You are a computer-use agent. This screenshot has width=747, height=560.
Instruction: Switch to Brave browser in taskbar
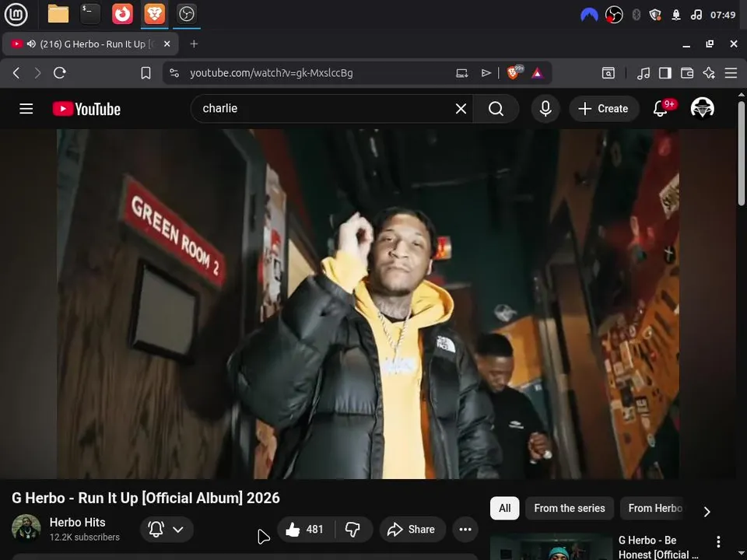154,14
